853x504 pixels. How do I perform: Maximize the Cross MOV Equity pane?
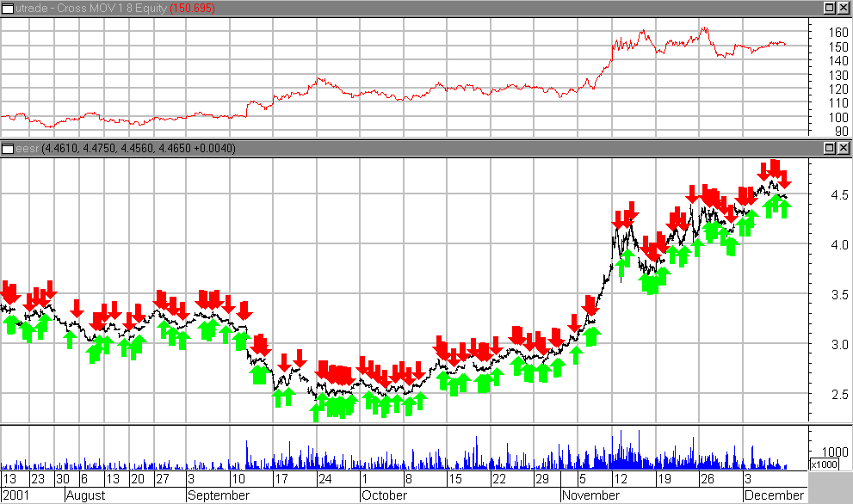[829, 8]
